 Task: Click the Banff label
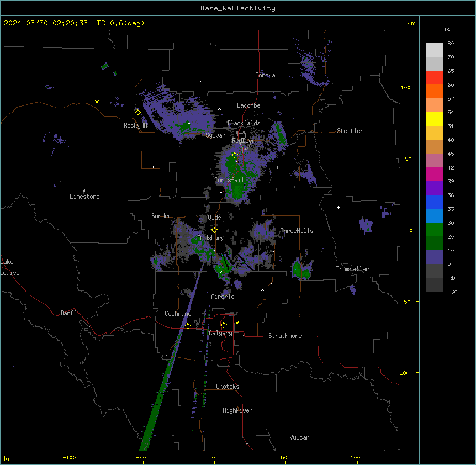click(68, 313)
